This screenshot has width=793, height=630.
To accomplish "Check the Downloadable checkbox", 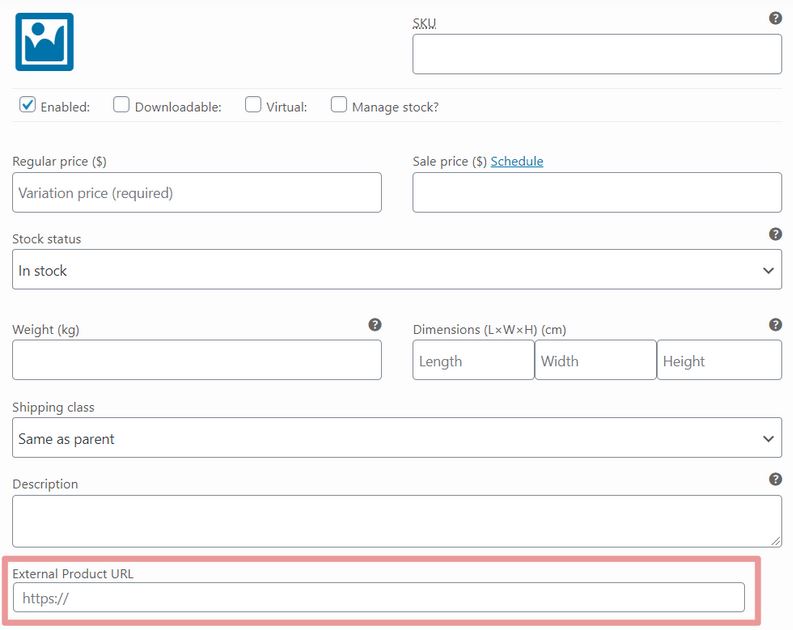I will [121, 105].
